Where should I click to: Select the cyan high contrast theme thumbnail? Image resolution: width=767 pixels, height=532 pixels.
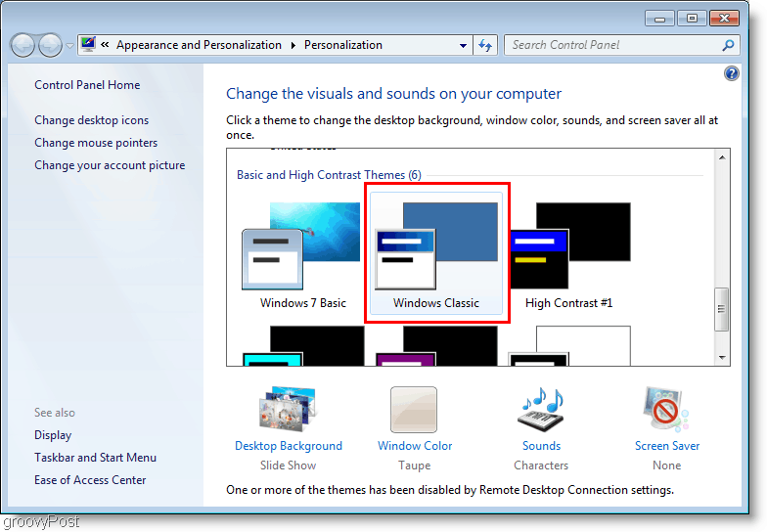[303, 346]
